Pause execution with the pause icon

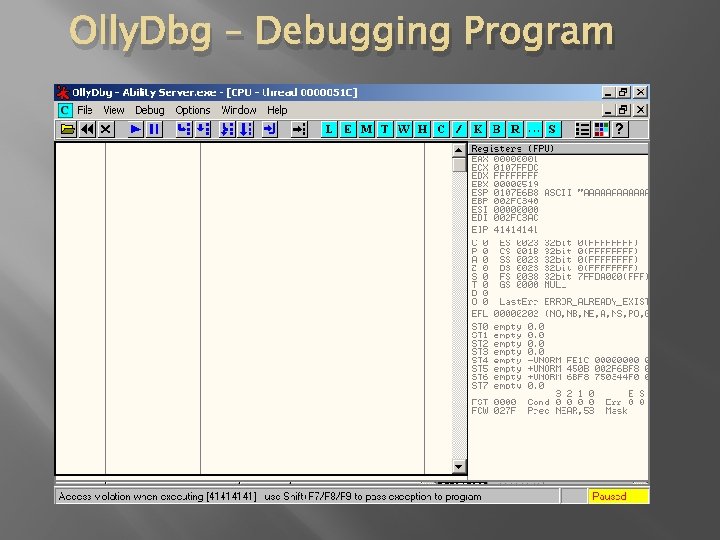tap(154, 129)
